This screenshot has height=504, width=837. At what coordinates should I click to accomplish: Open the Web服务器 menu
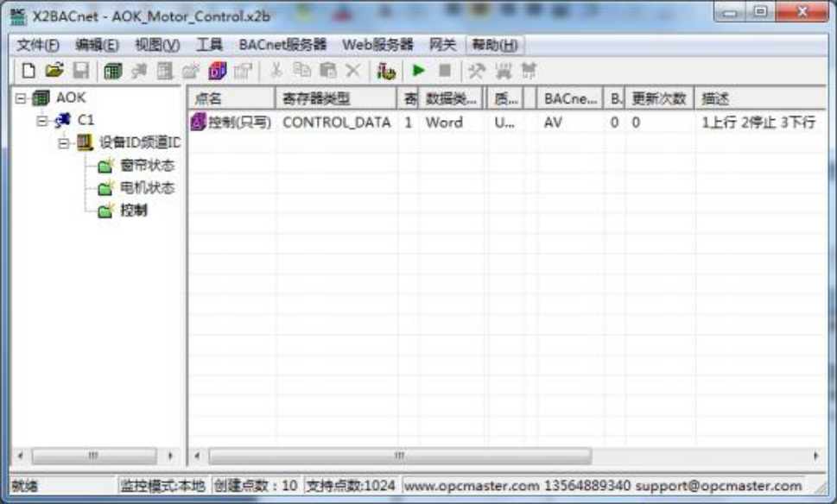tap(378, 45)
